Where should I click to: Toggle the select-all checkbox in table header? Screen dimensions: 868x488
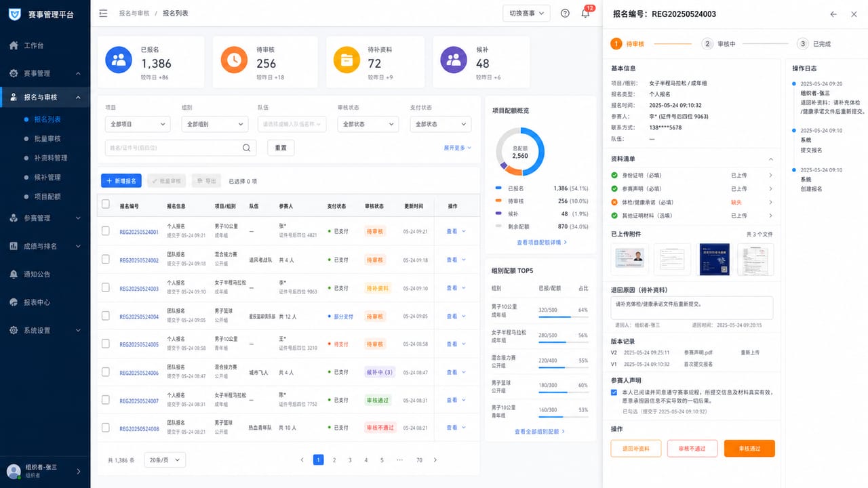[x=105, y=204]
